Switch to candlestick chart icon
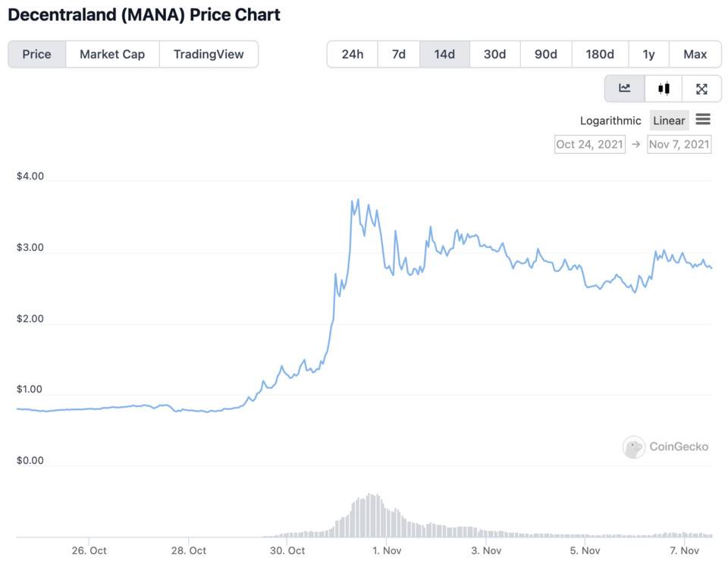 pyautogui.click(x=664, y=88)
